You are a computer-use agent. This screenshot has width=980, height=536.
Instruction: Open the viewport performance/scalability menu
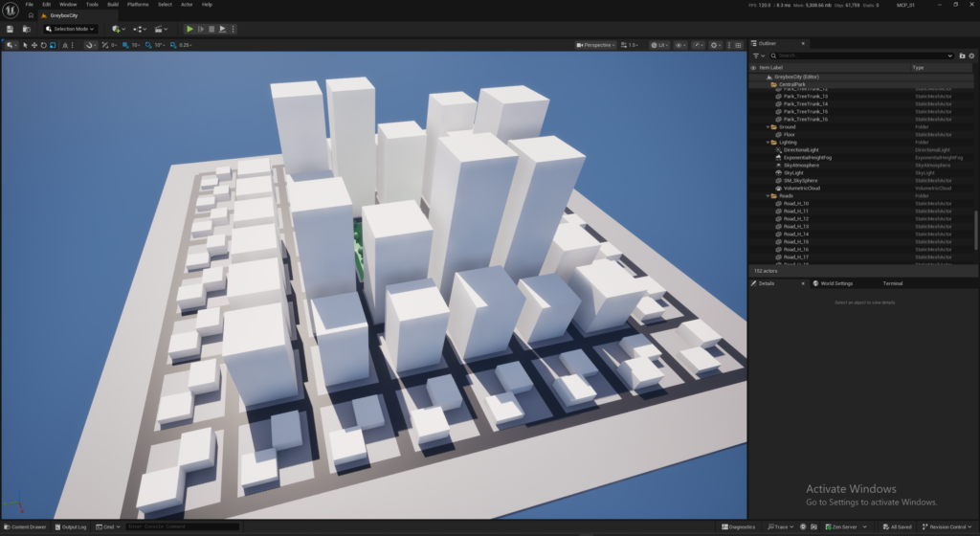click(698, 45)
